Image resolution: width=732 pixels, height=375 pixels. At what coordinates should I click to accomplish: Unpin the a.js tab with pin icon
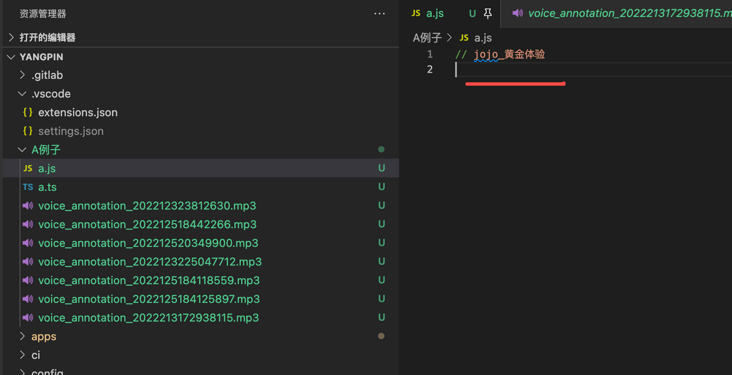[488, 14]
